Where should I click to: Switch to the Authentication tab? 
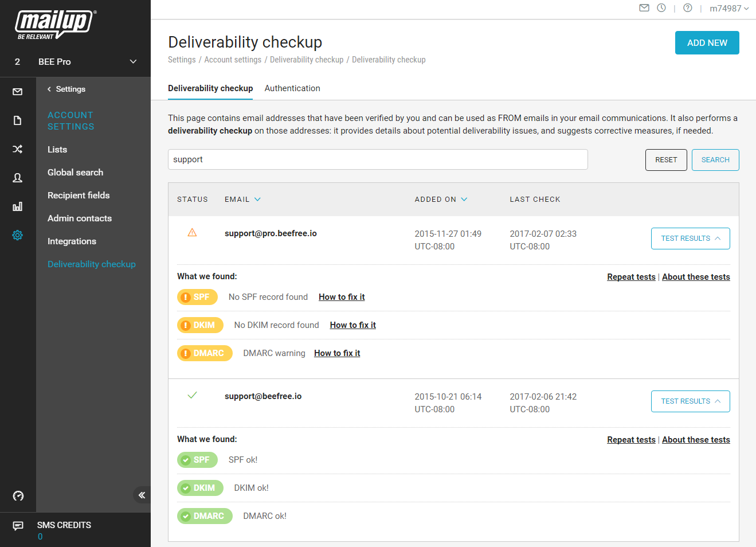click(292, 88)
